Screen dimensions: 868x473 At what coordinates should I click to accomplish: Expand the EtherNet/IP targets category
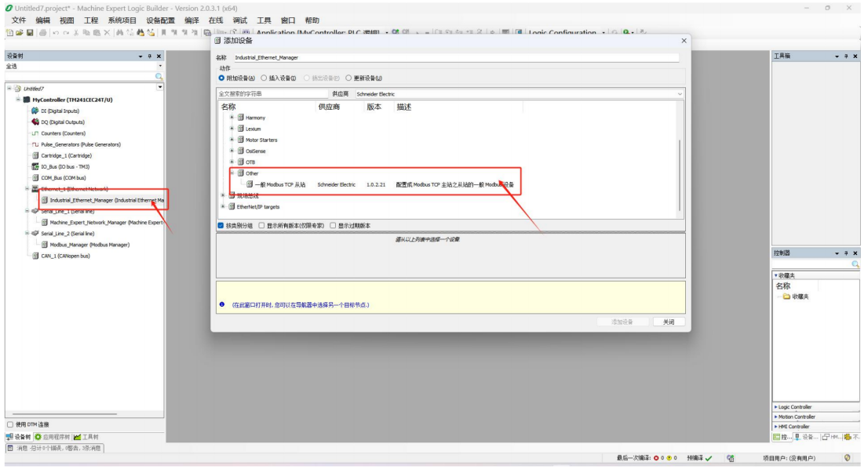tap(223, 206)
